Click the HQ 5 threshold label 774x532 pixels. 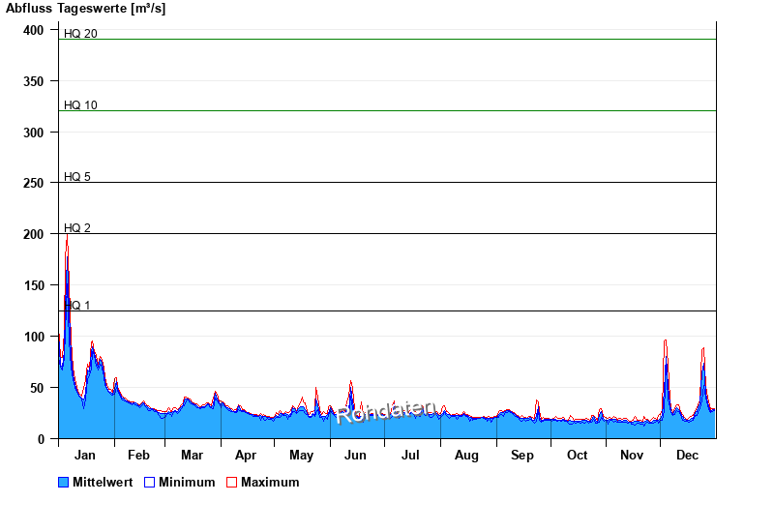(77, 177)
